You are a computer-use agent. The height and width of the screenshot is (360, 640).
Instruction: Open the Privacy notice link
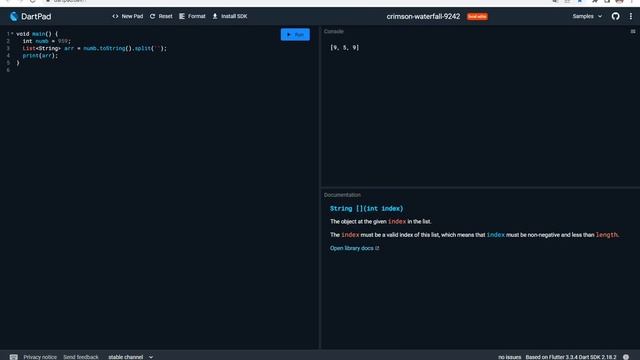tap(40, 357)
